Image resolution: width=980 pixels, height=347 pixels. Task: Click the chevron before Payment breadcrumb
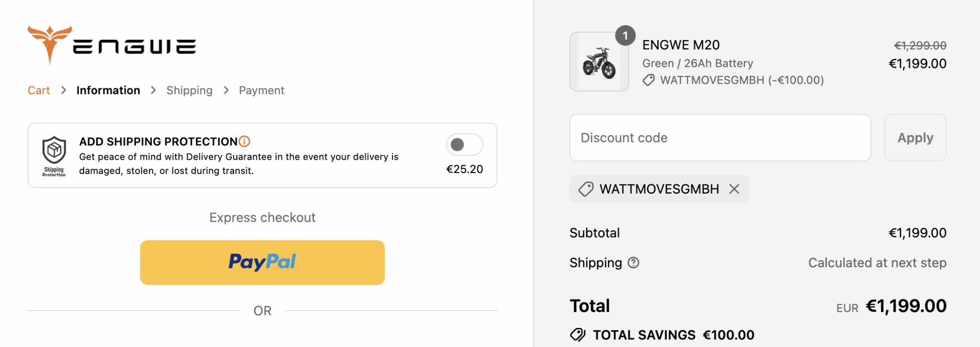tap(226, 90)
